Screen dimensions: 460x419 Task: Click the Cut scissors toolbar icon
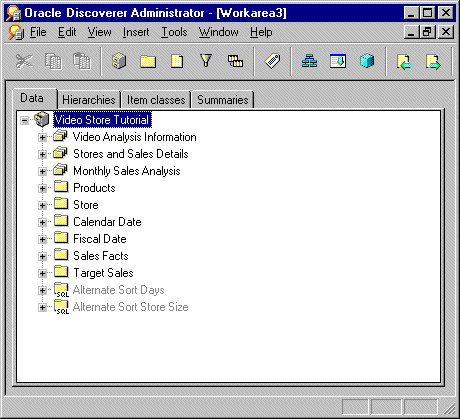point(24,61)
